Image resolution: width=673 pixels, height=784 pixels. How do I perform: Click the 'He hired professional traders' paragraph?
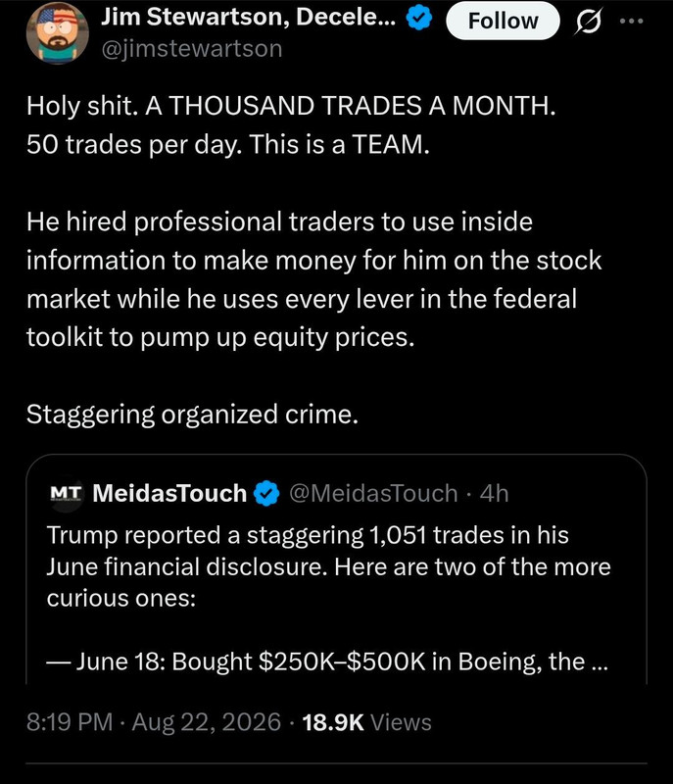pyautogui.click(x=313, y=279)
